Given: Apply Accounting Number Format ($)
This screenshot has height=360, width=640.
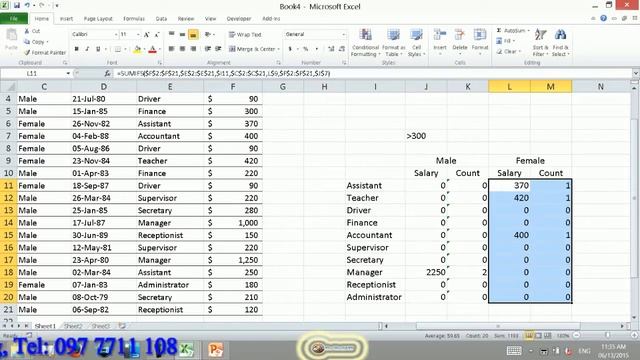Looking at the screenshot, I should (290, 49).
